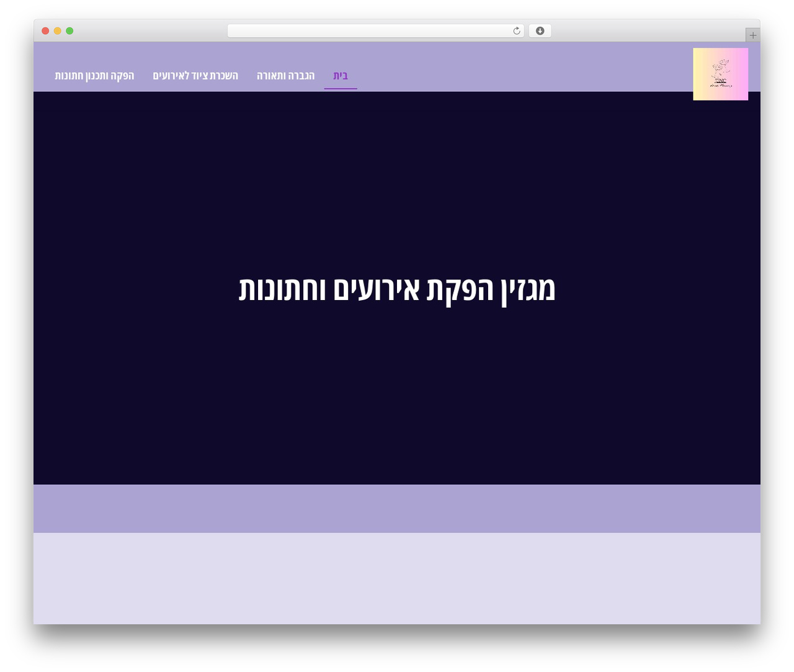Open the בית navigation tab

341,76
